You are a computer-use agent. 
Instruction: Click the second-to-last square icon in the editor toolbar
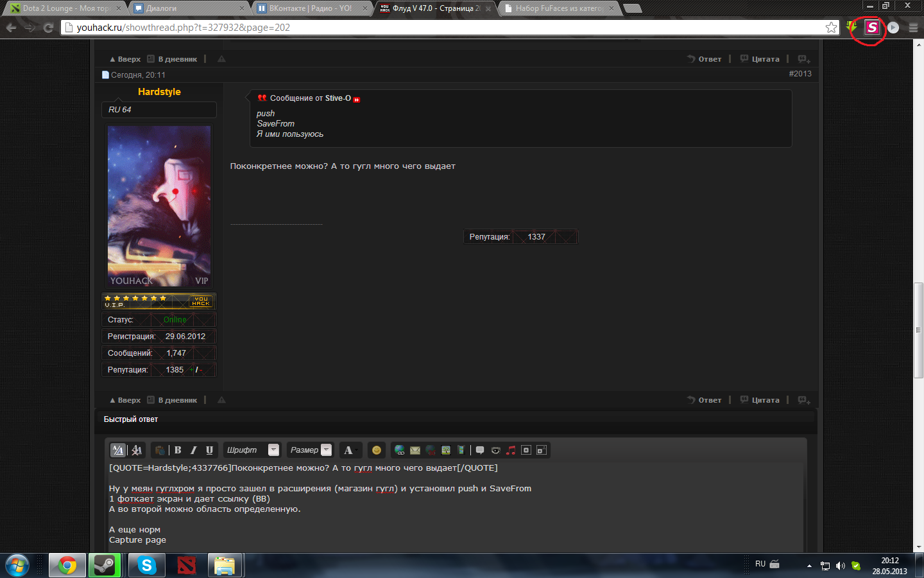tap(526, 450)
